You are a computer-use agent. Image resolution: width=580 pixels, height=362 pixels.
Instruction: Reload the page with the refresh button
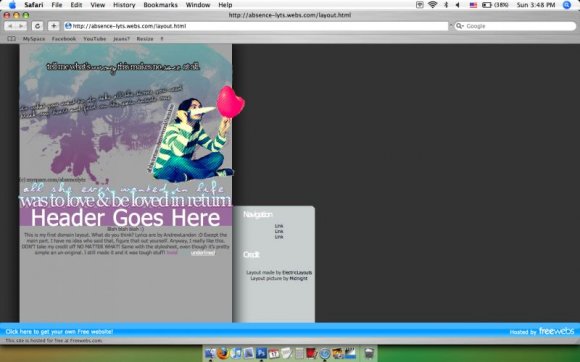point(37,26)
